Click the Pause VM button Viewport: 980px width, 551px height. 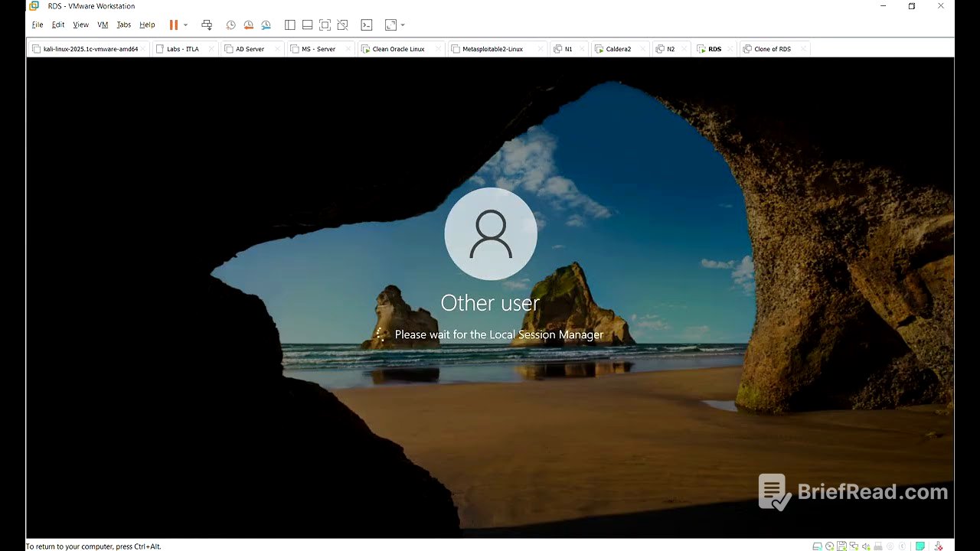[174, 24]
